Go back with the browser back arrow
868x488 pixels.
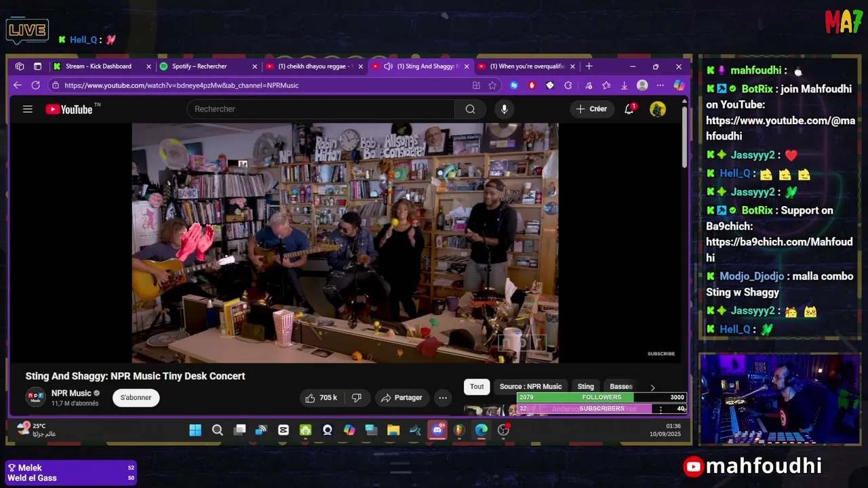pyautogui.click(x=18, y=85)
